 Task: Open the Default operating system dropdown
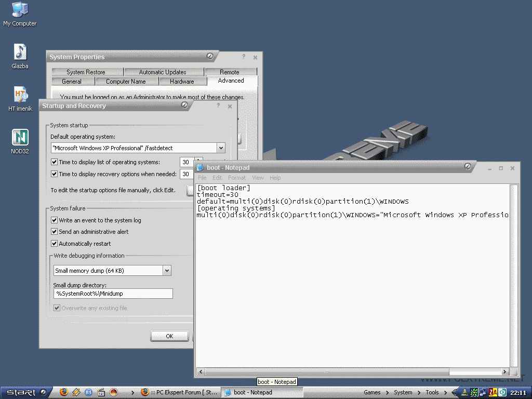(221, 148)
